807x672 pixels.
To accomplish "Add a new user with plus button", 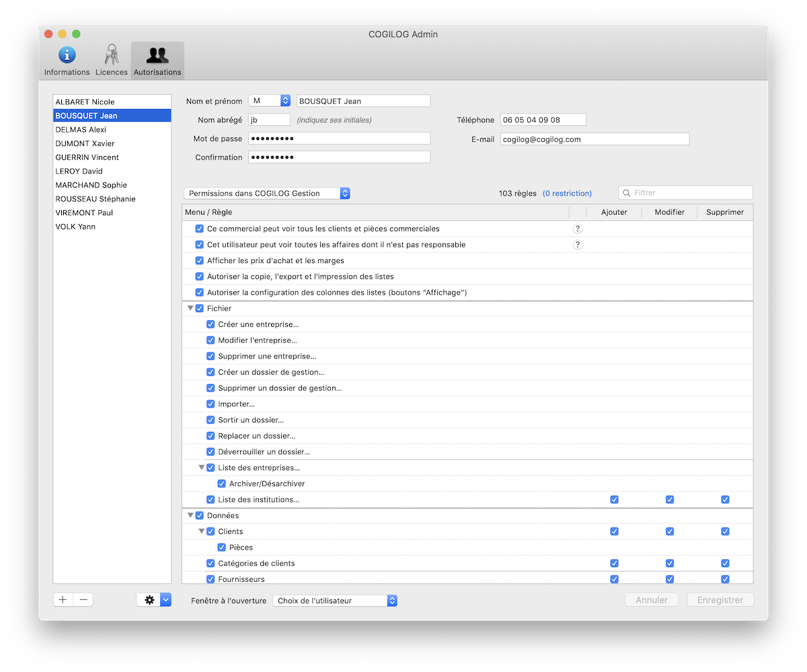I will tap(63, 600).
